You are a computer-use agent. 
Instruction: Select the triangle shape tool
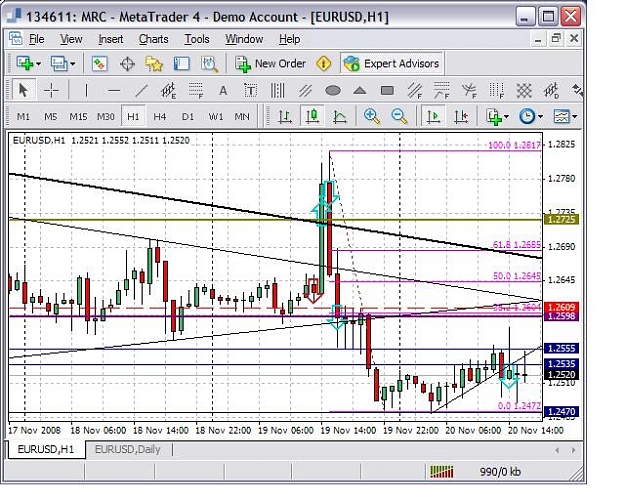coord(360,91)
